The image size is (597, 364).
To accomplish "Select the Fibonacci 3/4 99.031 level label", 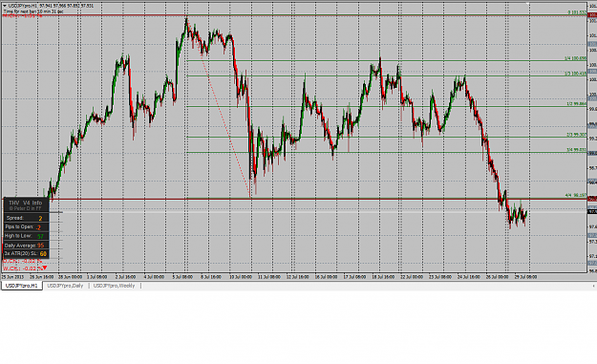I will (x=576, y=150).
